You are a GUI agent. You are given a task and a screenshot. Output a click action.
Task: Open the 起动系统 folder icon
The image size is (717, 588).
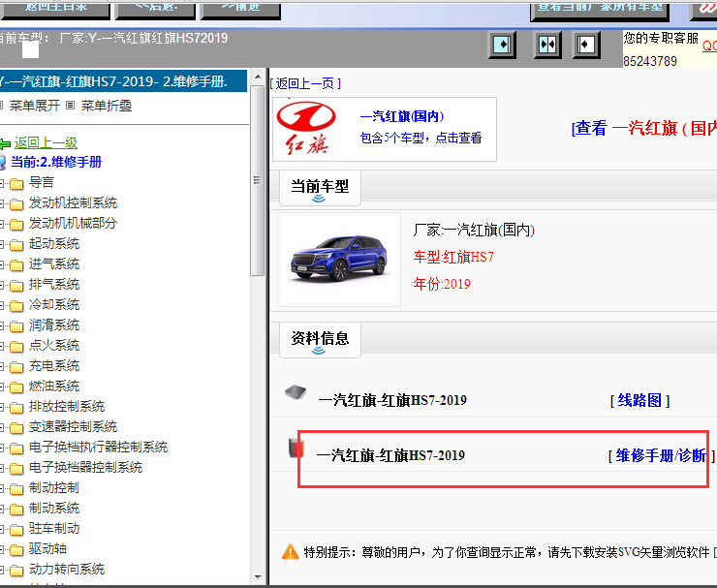(x=16, y=245)
